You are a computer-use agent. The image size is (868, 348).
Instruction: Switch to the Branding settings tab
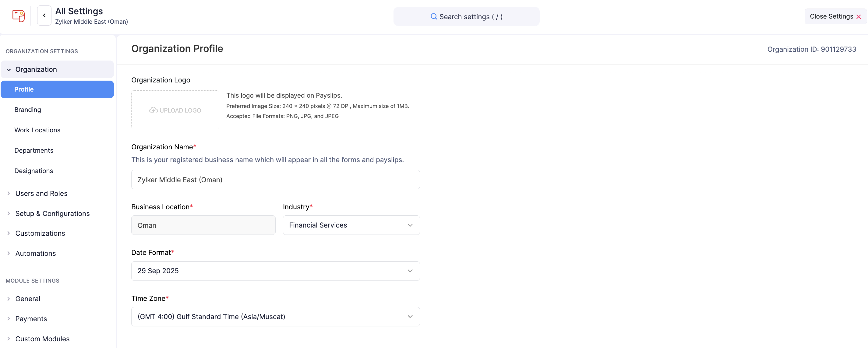point(28,110)
